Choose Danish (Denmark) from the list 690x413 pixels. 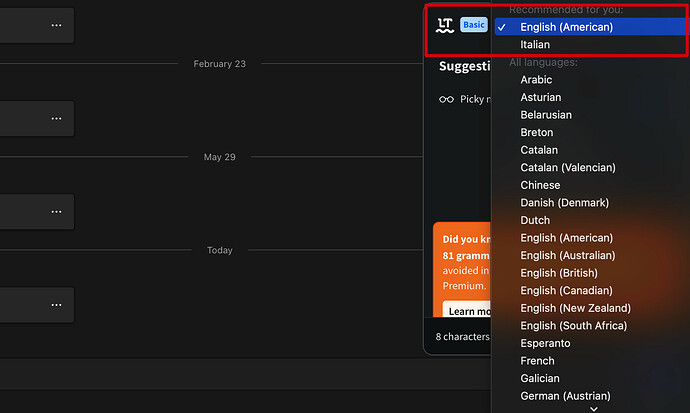564,203
